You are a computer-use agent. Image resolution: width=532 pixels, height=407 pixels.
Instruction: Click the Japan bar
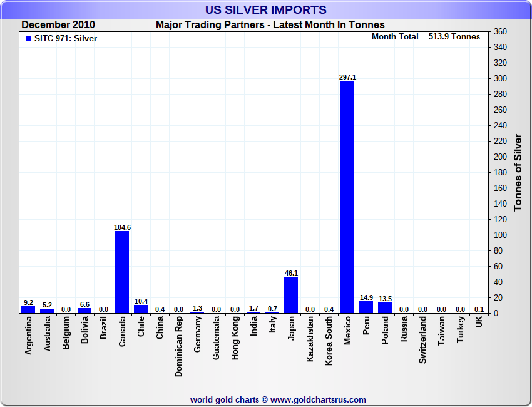click(x=291, y=295)
